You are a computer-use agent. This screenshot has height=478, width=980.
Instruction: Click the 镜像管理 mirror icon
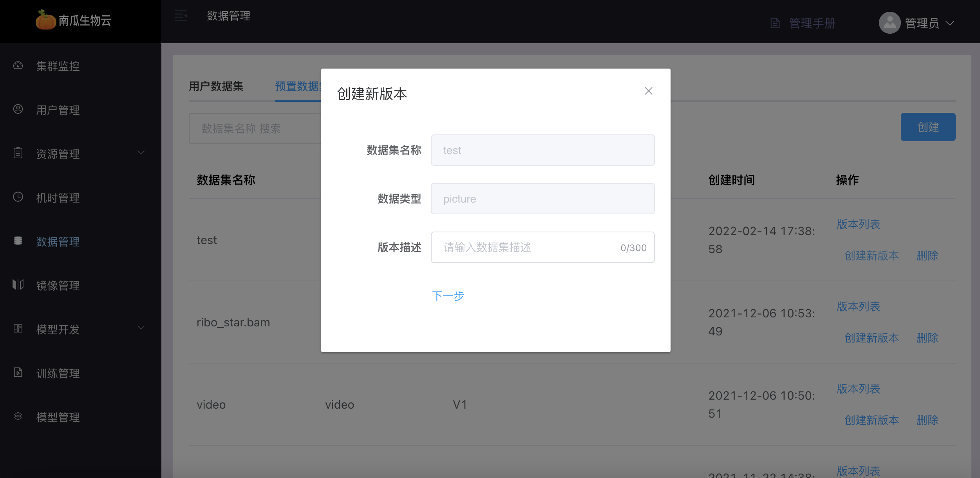(18, 284)
